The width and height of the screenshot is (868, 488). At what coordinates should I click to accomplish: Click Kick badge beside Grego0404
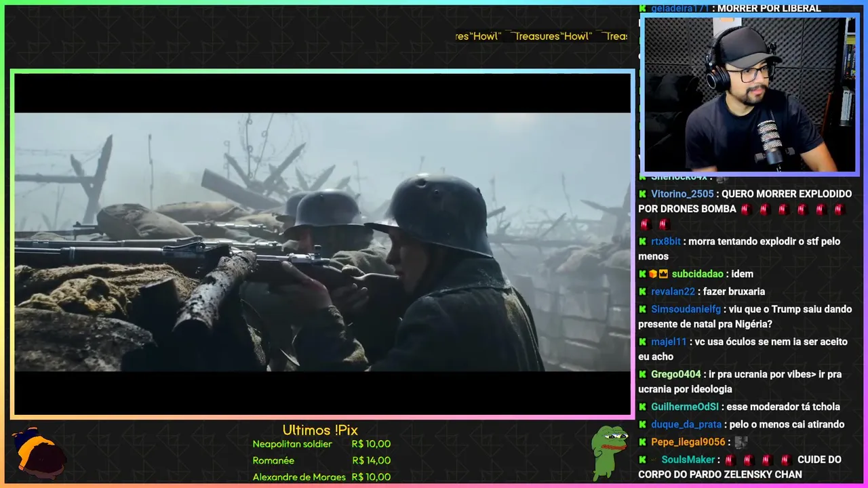642,374
